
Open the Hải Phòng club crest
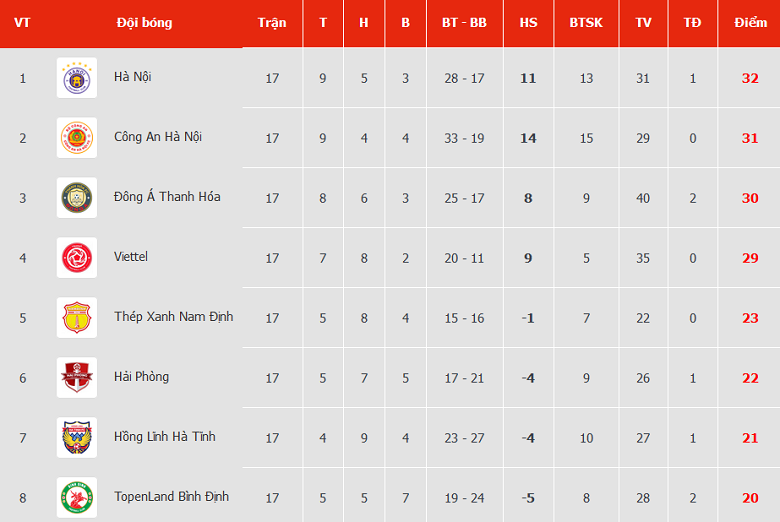[77, 378]
